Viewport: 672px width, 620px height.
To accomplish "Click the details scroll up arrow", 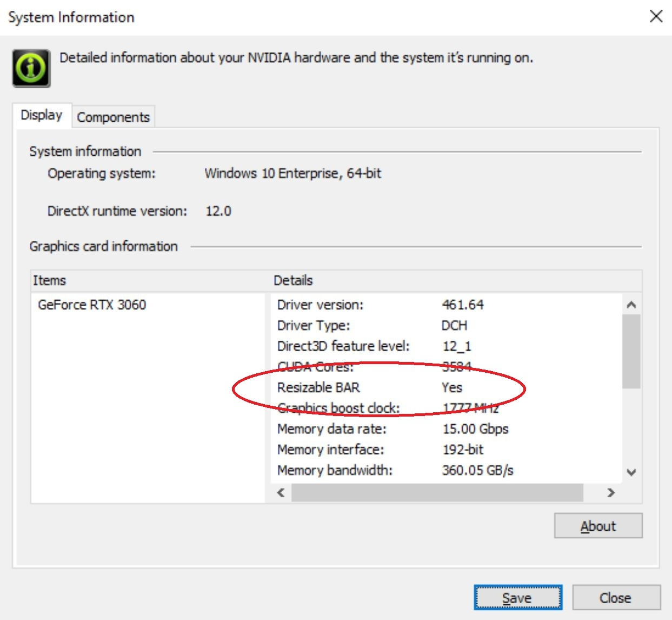I will point(631,305).
